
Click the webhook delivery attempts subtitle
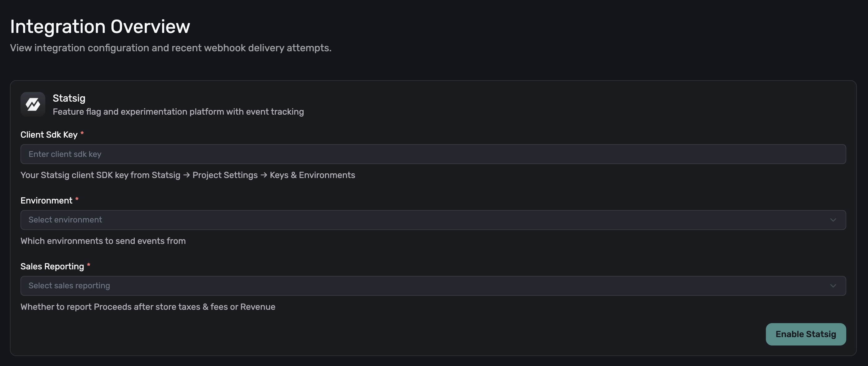click(170, 48)
